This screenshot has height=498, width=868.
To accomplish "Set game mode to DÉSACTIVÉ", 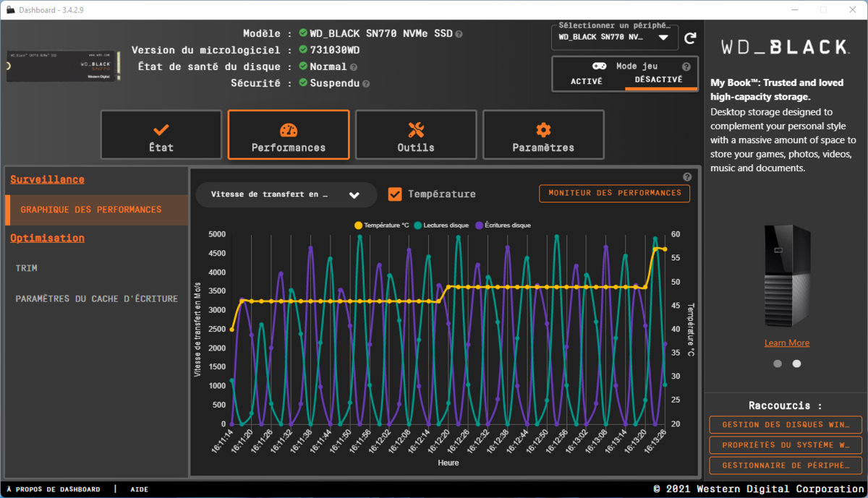I will [x=659, y=81].
